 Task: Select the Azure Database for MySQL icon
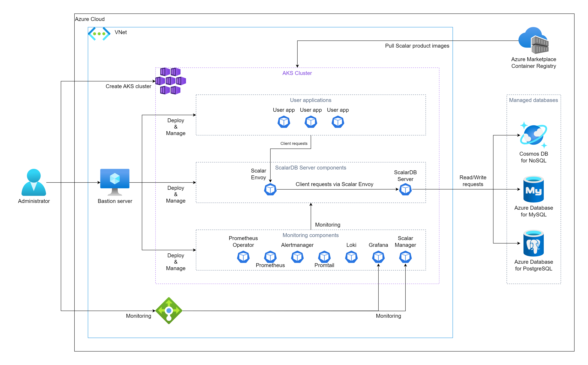click(533, 189)
